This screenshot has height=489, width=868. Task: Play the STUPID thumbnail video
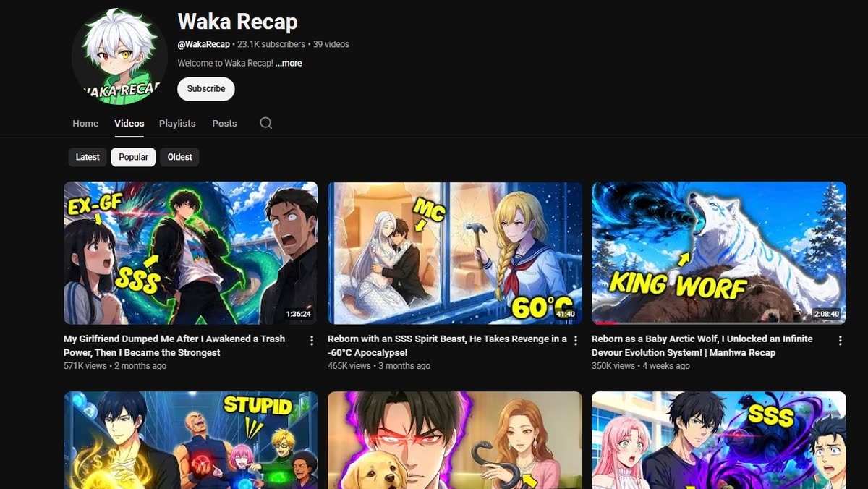click(x=191, y=440)
